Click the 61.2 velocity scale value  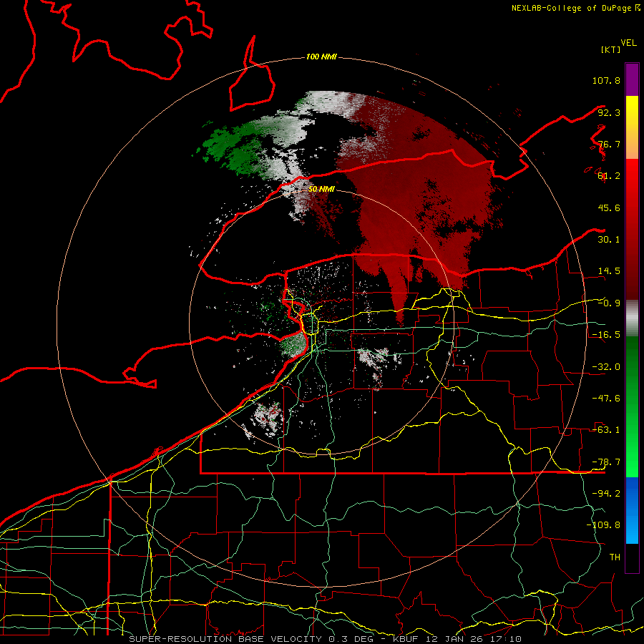pyautogui.click(x=609, y=176)
